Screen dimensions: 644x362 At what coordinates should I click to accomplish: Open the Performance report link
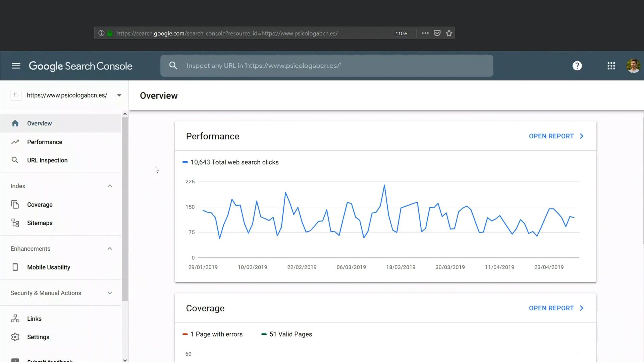pos(551,136)
